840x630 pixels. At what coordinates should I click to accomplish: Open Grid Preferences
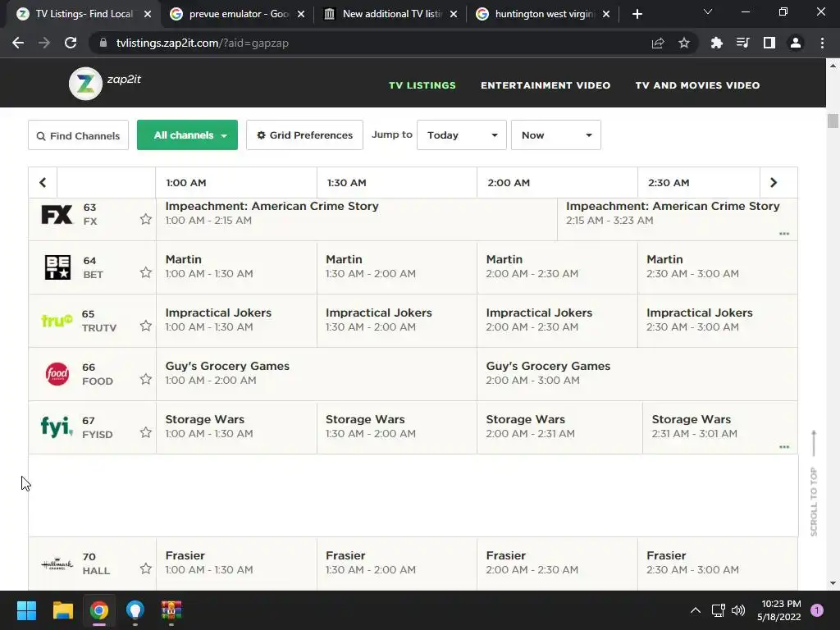point(304,135)
